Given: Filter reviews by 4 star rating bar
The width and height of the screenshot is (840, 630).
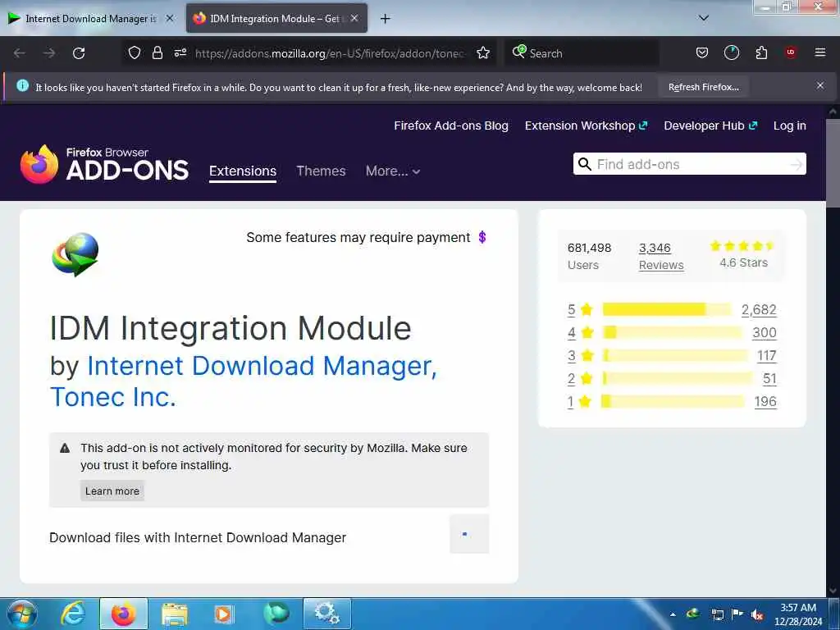Looking at the screenshot, I should 673,332.
